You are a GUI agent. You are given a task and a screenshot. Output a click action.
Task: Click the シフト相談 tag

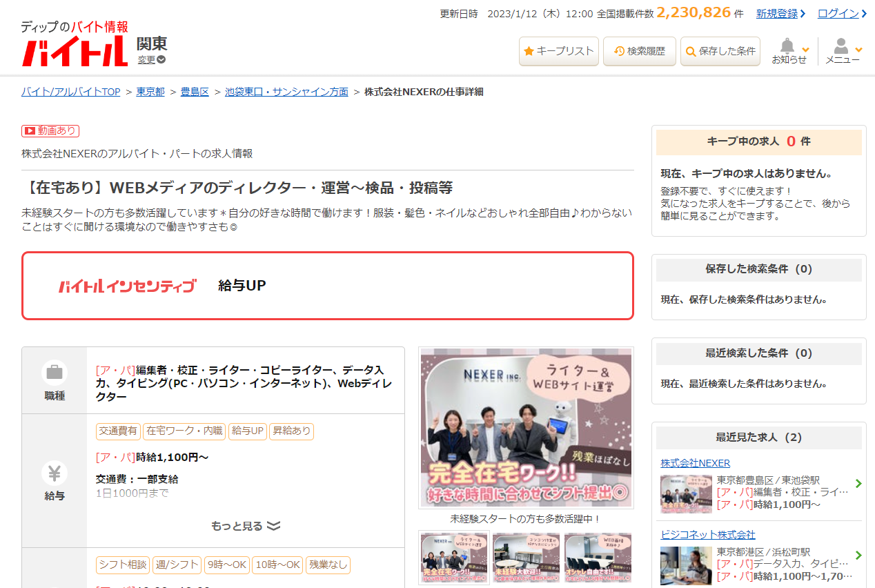coord(122,565)
